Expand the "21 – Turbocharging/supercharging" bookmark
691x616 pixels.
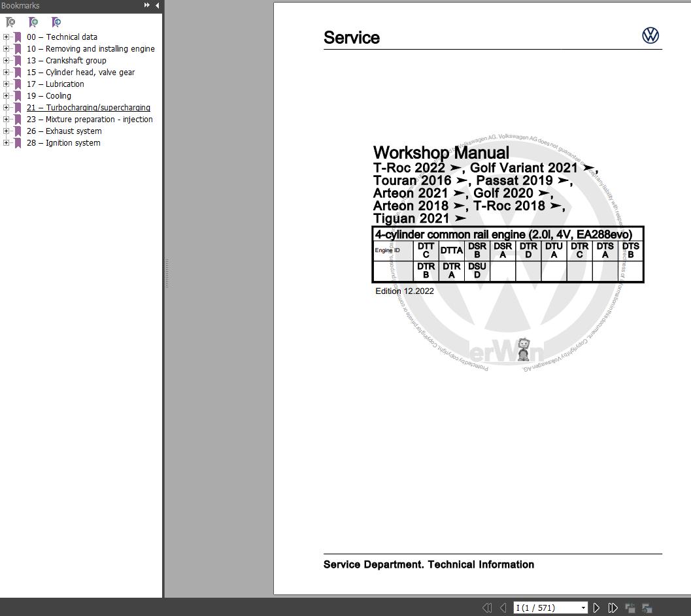(6, 107)
